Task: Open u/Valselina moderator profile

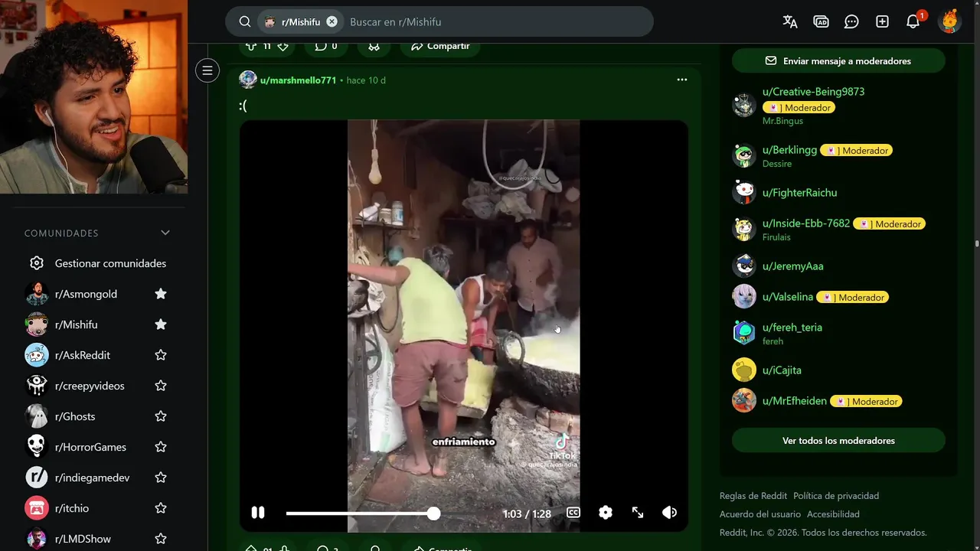Action: pyautogui.click(x=788, y=297)
